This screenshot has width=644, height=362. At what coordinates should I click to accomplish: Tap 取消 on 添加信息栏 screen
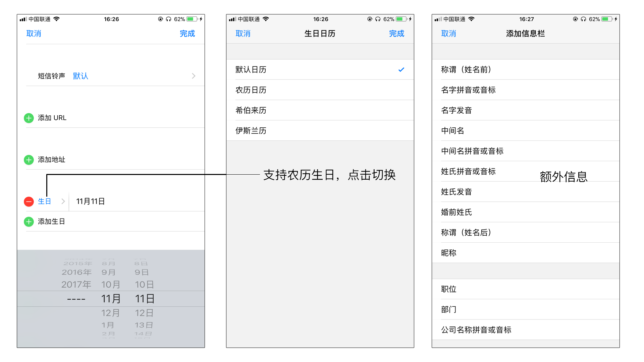448,34
